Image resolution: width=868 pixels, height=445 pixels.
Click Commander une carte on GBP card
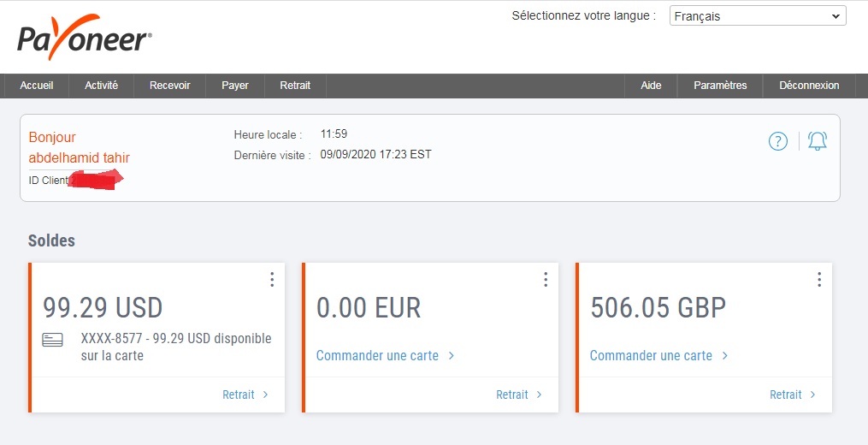point(658,355)
